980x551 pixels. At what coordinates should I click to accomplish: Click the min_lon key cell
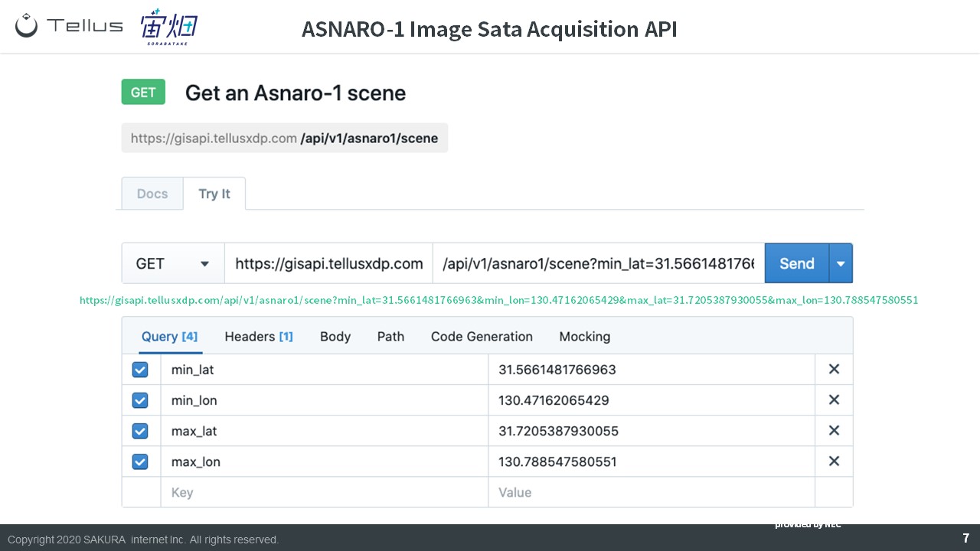(x=325, y=400)
